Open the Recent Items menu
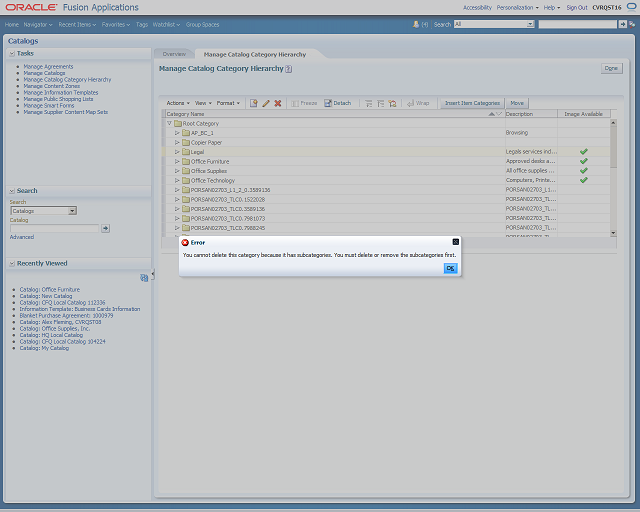The height and width of the screenshot is (512, 640). (x=77, y=24)
